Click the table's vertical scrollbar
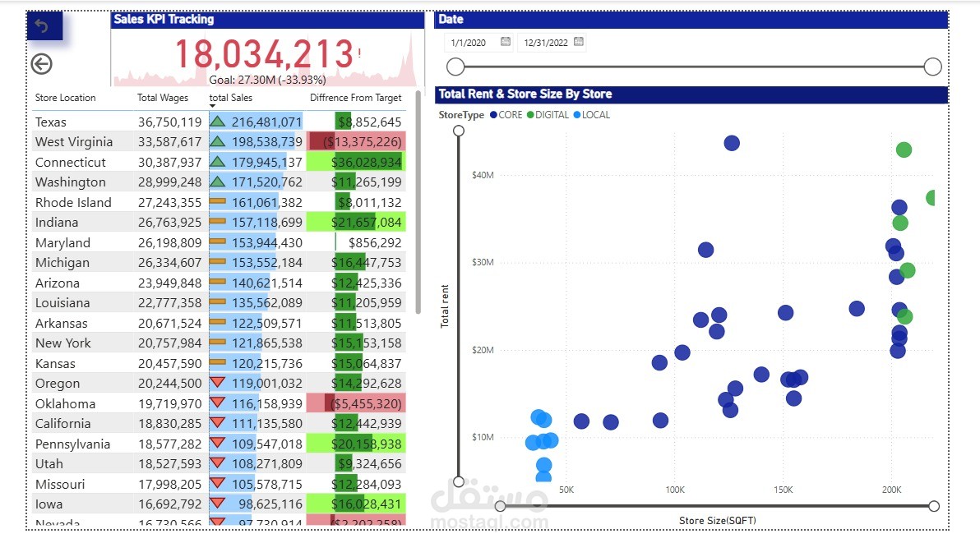 tap(418, 201)
